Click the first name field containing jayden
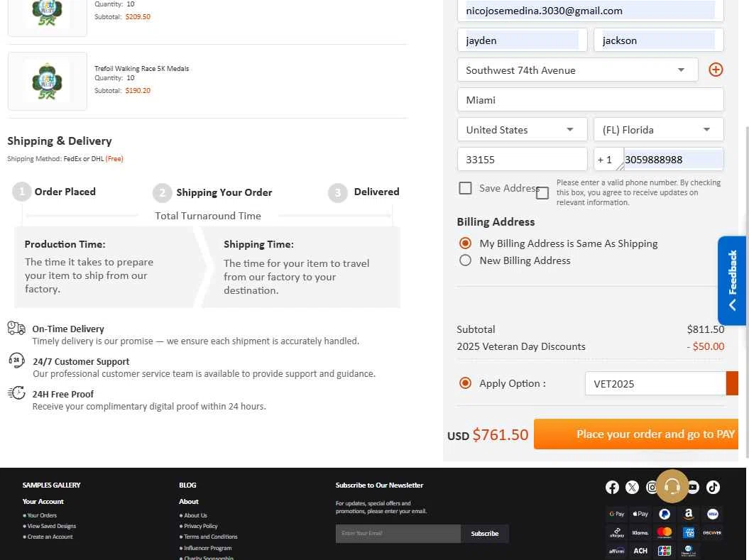The width and height of the screenshot is (749, 560). (x=522, y=40)
